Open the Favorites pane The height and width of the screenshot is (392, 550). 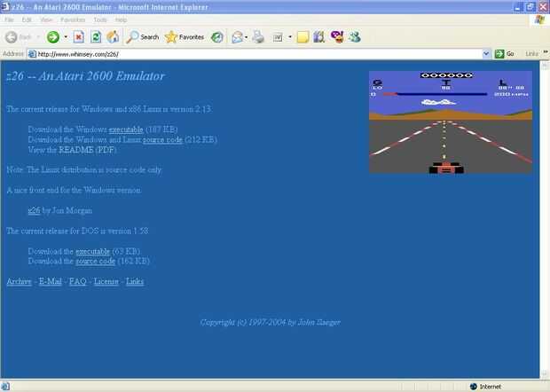coord(185,37)
